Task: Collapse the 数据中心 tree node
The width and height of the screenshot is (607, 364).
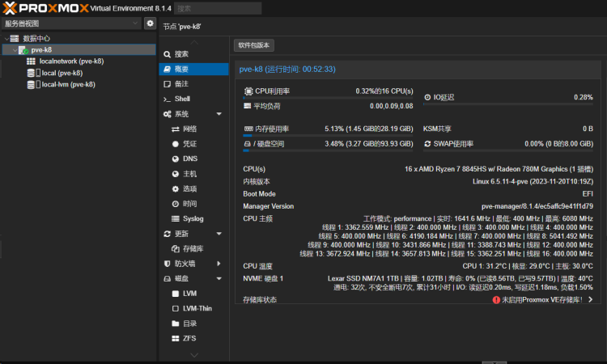Action: [x=6, y=39]
